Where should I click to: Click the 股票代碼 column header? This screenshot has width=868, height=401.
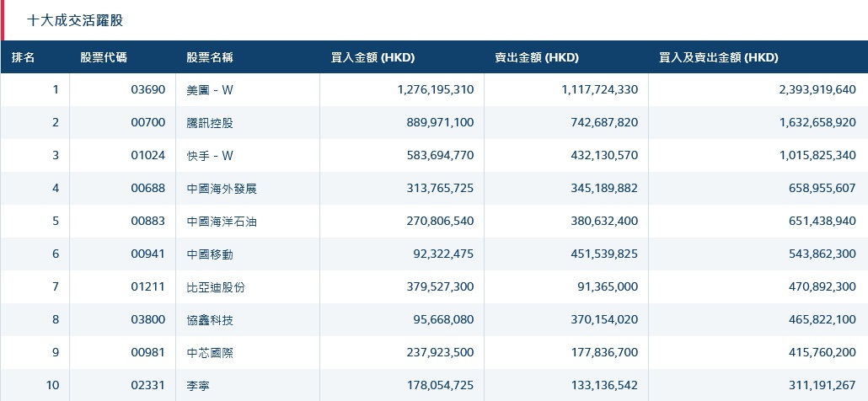click(104, 58)
